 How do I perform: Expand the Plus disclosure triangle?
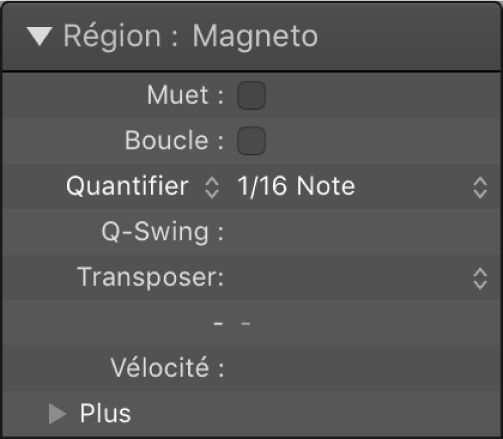click(x=57, y=414)
